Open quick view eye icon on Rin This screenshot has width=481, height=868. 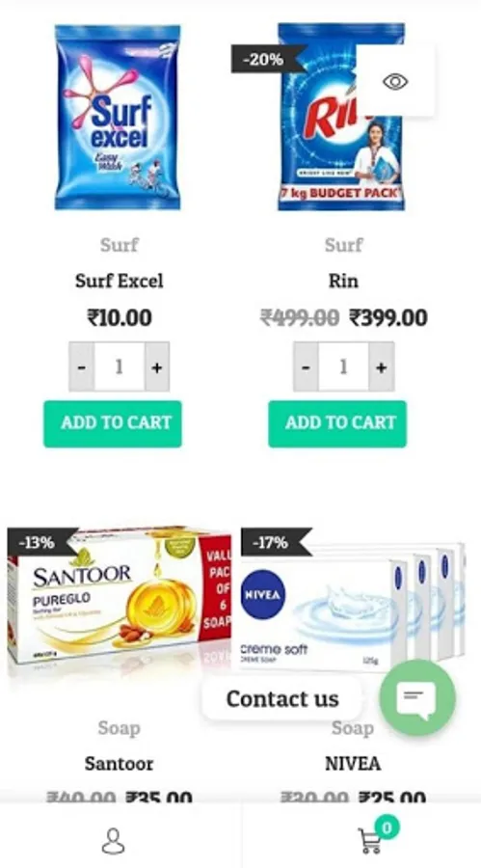click(395, 81)
